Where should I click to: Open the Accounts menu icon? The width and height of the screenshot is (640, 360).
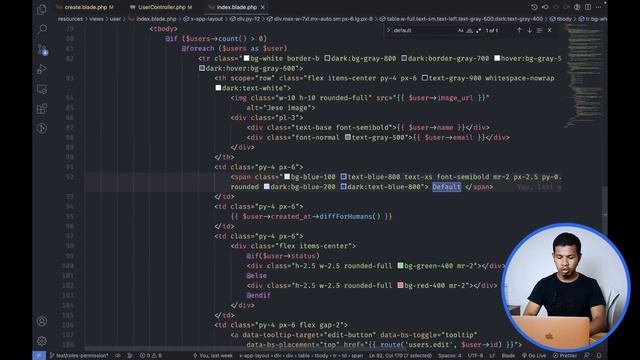pos(42,321)
